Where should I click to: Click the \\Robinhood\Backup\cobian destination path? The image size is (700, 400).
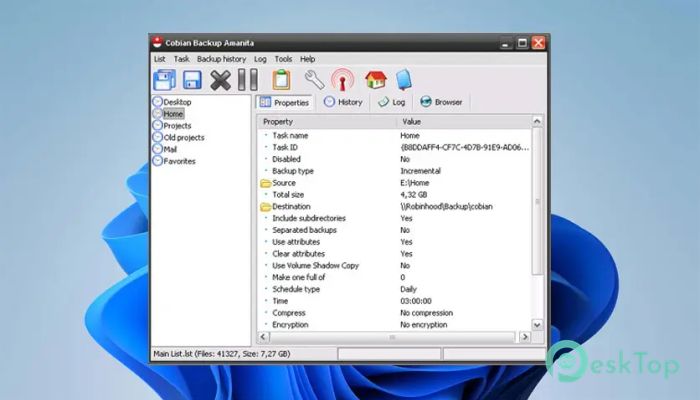pos(446,207)
